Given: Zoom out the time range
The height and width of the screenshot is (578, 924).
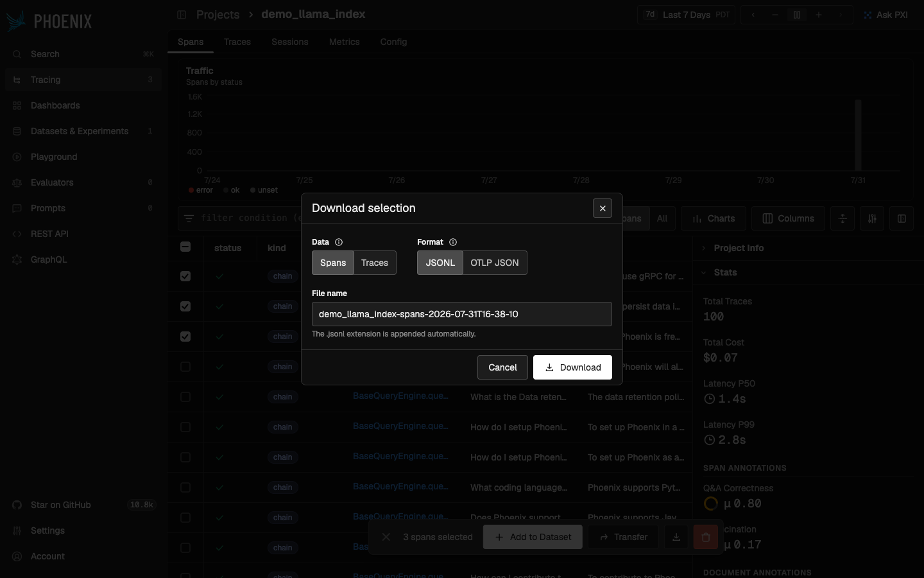Looking at the screenshot, I should (775, 15).
